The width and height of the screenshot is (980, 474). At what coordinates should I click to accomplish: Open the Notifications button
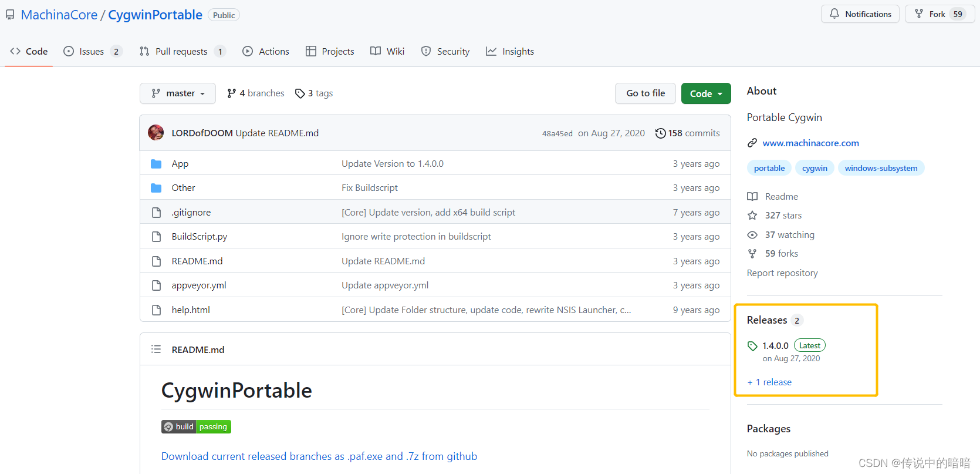(x=860, y=14)
